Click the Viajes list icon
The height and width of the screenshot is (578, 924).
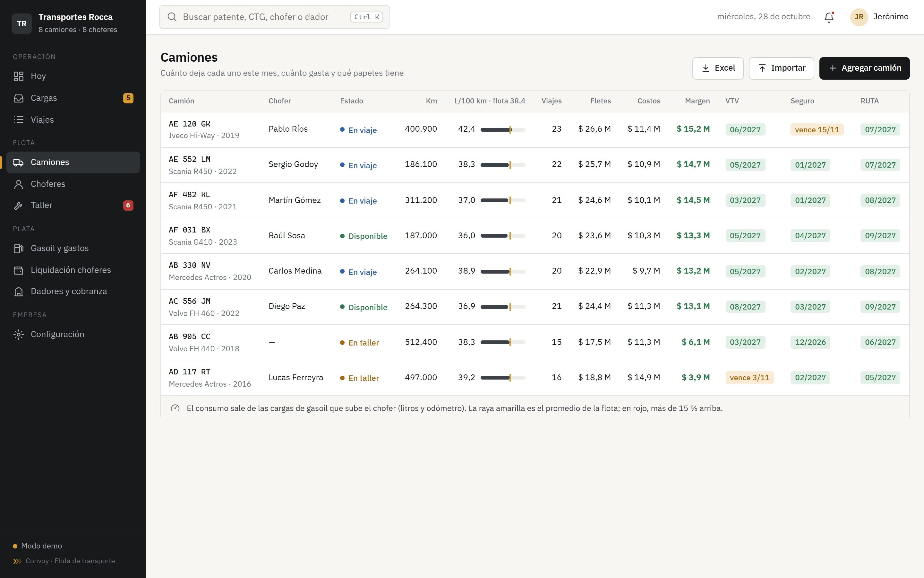tap(18, 120)
